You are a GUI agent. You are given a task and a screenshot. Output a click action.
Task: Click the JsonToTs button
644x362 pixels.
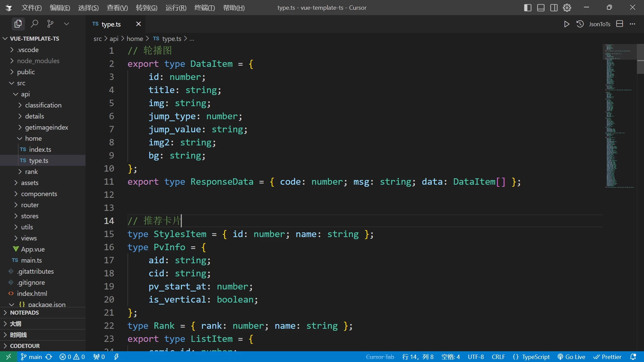599,24
